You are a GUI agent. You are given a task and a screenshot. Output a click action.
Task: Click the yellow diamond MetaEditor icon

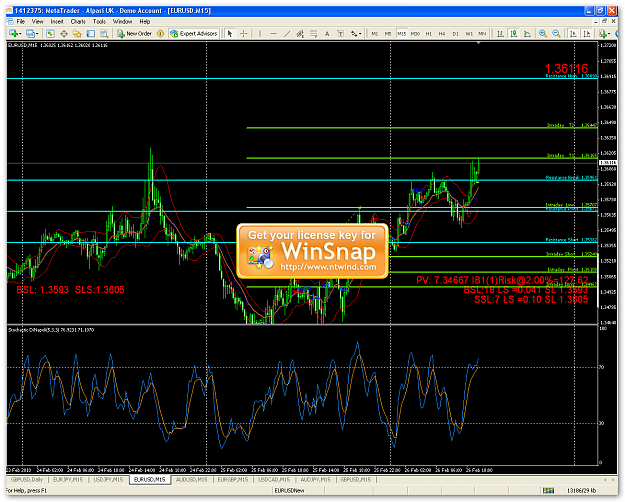pos(161,34)
